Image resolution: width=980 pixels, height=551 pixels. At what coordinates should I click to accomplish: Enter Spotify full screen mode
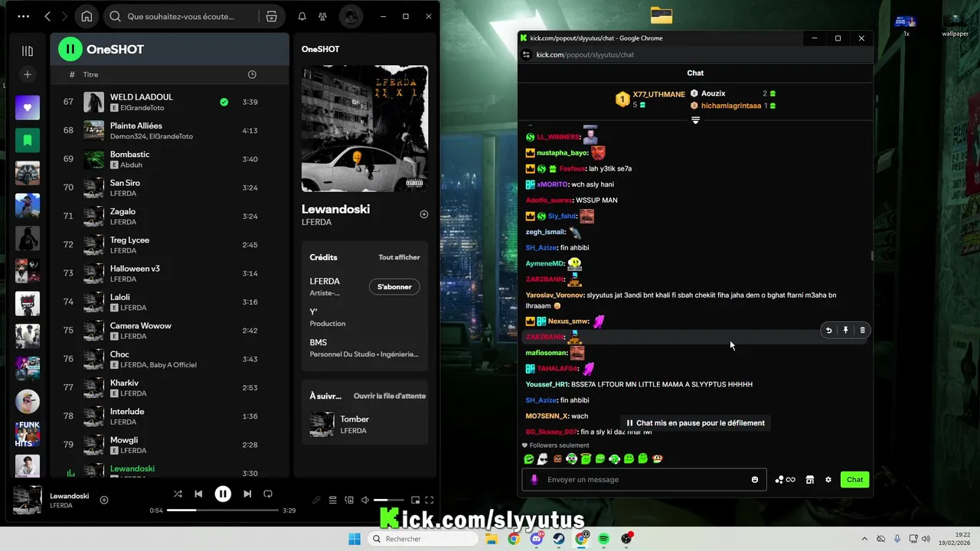(x=430, y=500)
